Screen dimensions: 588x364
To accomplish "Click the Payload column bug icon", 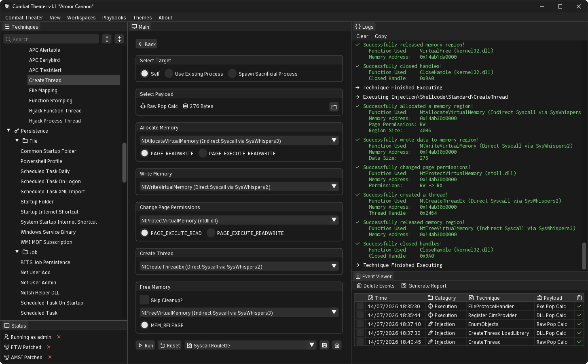I will [539, 298].
